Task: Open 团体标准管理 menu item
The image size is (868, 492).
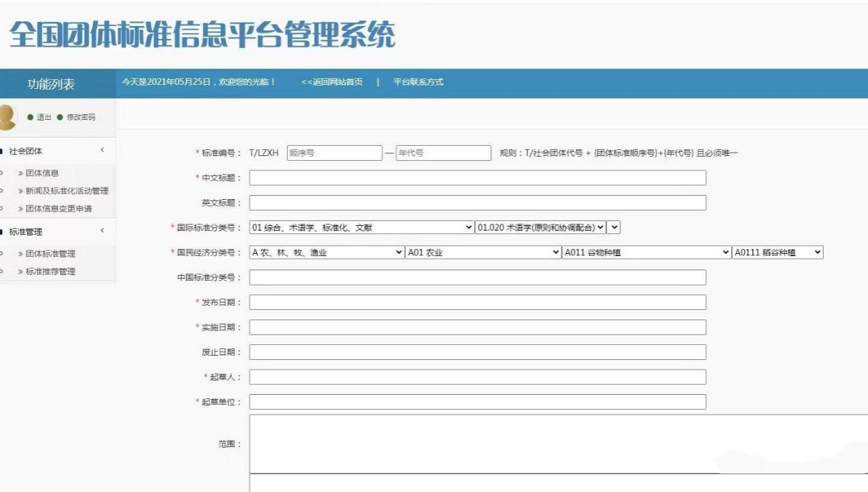Action: tap(50, 254)
